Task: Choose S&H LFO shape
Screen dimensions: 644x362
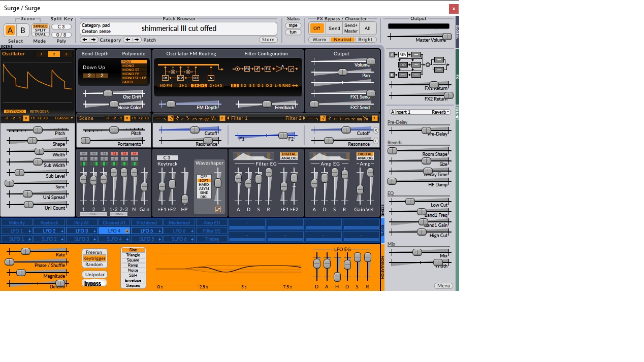Action: click(133, 275)
